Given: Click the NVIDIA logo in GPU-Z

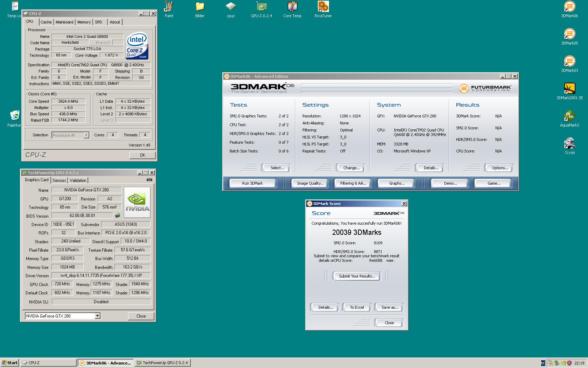Looking at the screenshot, I should [x=137, y=202].
